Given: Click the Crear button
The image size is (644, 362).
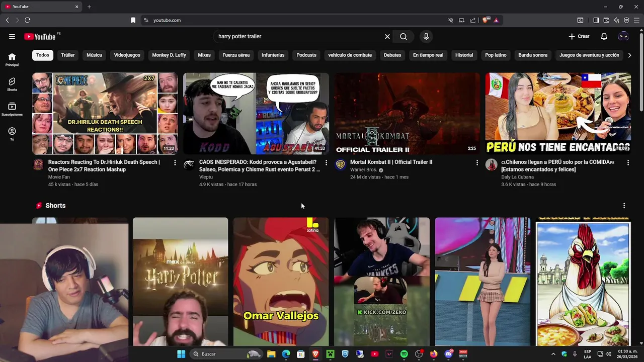Looking at the screenshot, I should point(579,36).
